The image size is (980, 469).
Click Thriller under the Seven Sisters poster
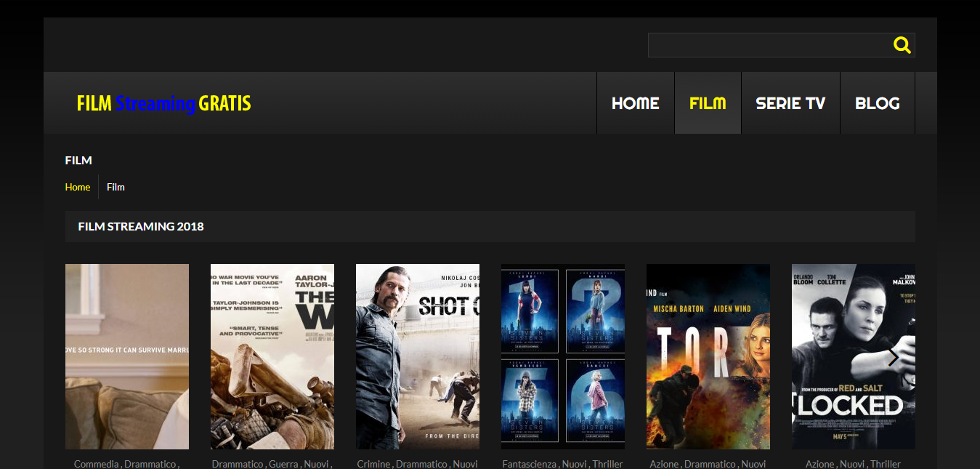[x=607, y=464]
